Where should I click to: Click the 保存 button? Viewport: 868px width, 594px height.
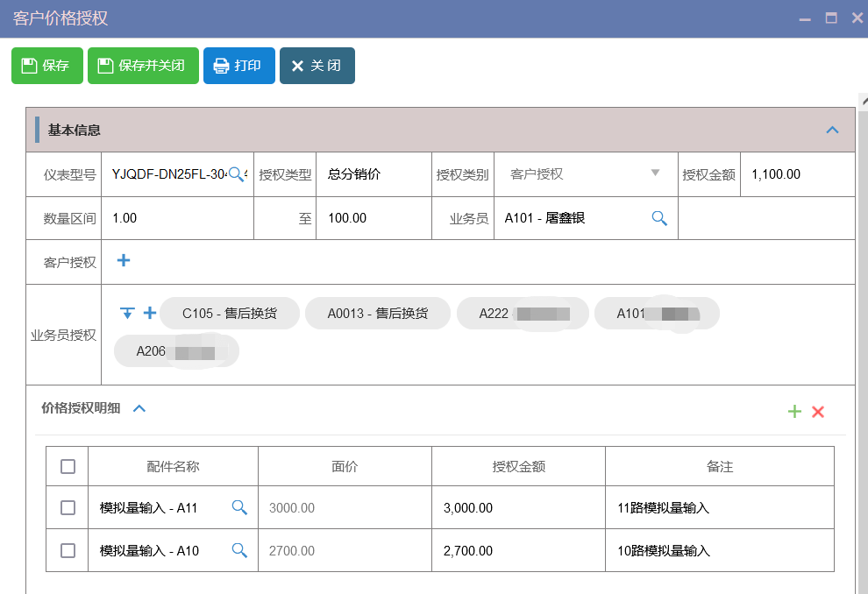click(x=46, y=65)
